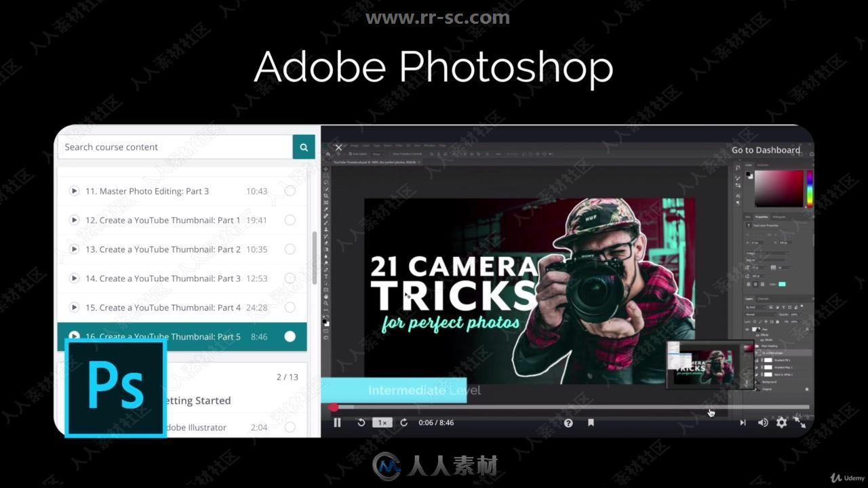This screenshot has width=868, height=488.
Task: Click play icon for lesson 11
Action: pyautogui.click(x=74, y=191)
